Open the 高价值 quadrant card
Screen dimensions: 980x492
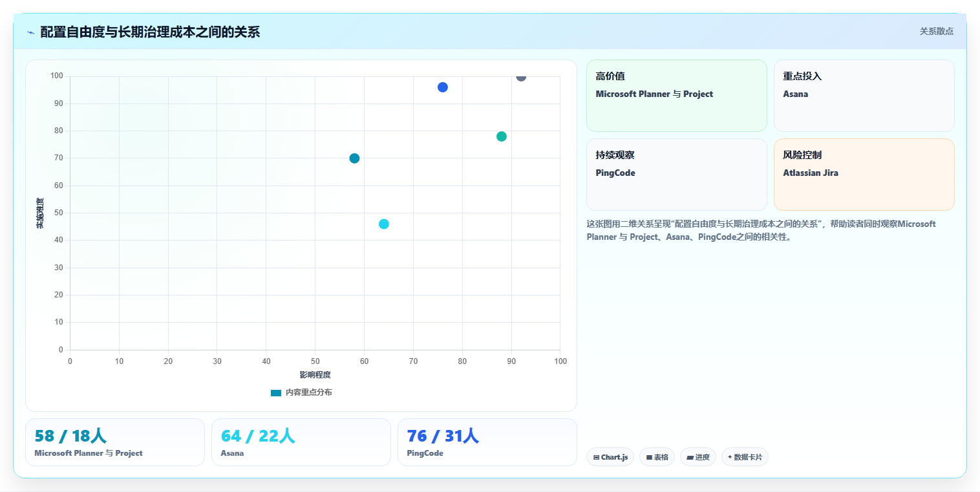click(x=676, y=96)
